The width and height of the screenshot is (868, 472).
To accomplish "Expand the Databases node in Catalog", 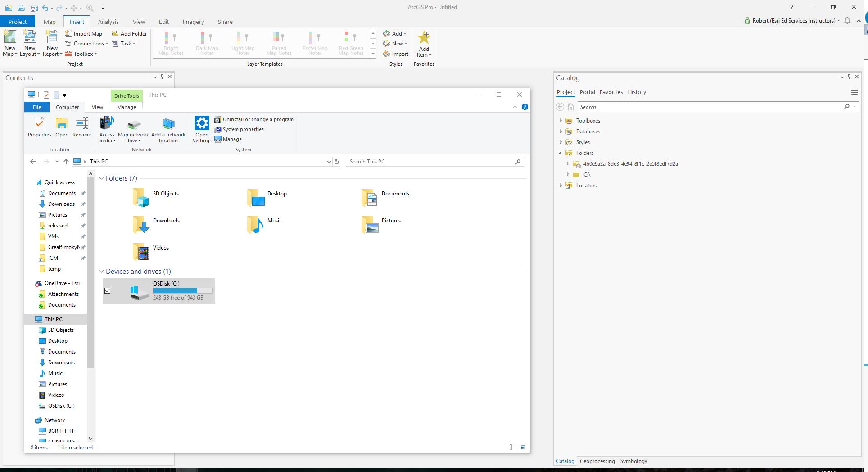I will click(561, 132).
